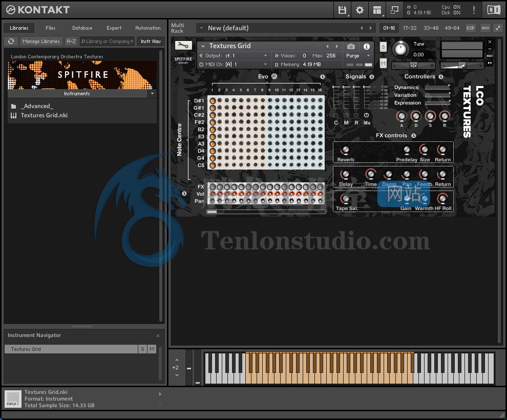Adjust the Expression slider
This screenshot has height=420, width=507.
click(x=437, y=103)
